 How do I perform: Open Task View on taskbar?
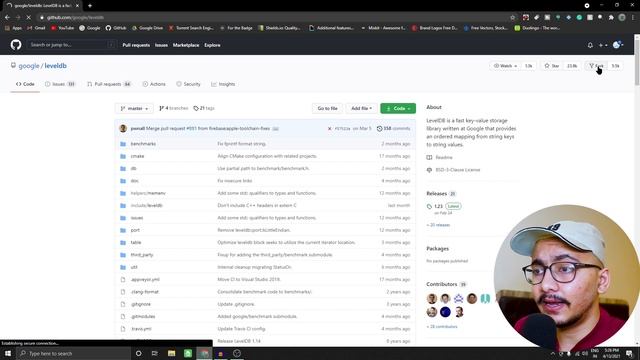pyautogui.click(x=155, y=353)
